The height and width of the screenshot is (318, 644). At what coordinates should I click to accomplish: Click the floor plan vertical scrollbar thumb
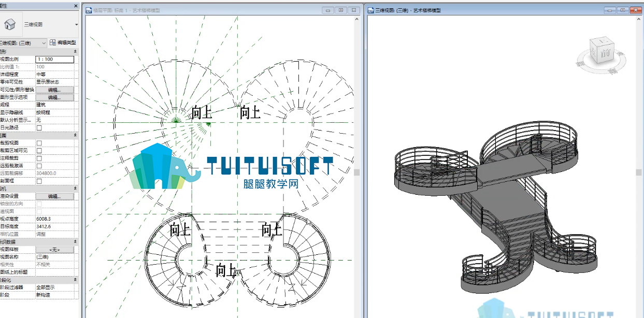point(356,172)
